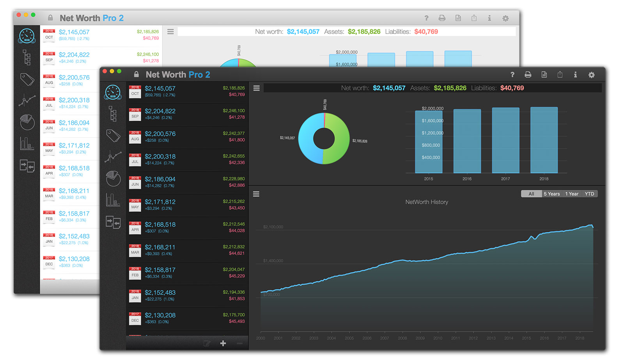Select FEB 2018 $2,158,817 entry in dark window
Screen dimensions: 624x364
coord(187,273)
